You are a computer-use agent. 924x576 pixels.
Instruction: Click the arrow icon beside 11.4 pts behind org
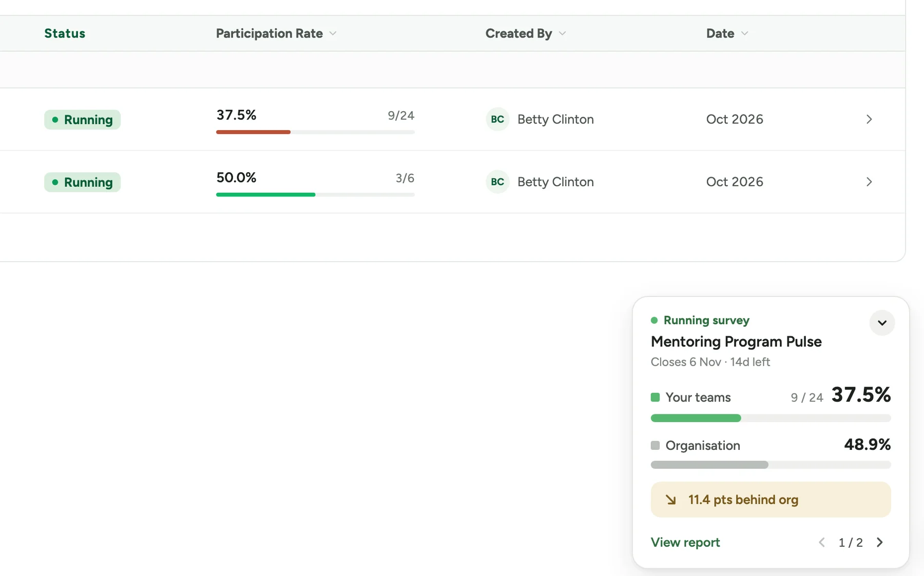tap(671, 500)
